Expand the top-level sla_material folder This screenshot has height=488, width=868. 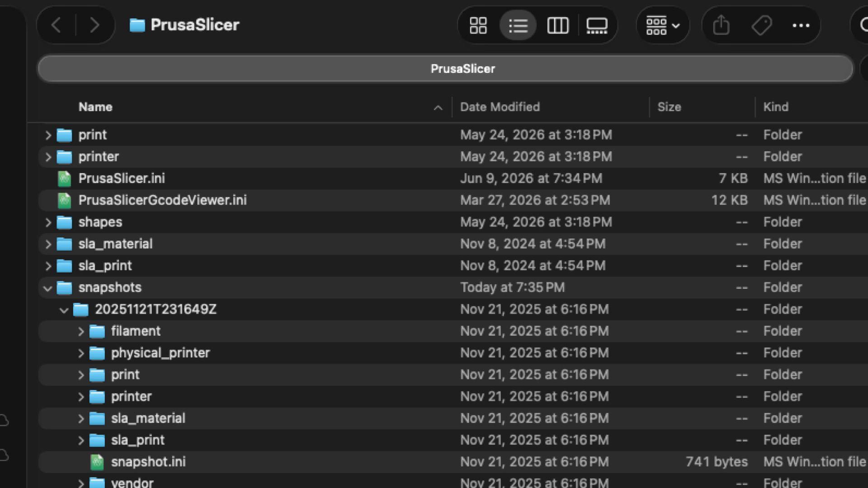[48, 244]
